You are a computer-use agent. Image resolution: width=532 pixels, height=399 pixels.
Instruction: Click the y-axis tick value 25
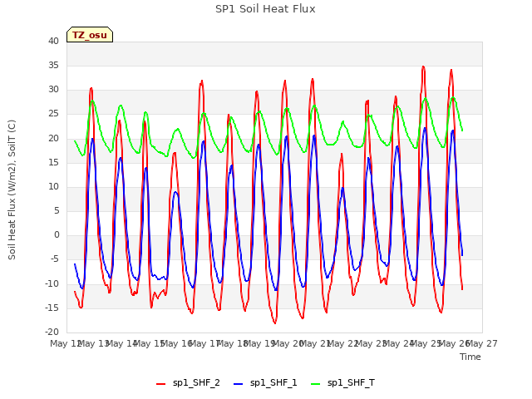pos(53,114)
